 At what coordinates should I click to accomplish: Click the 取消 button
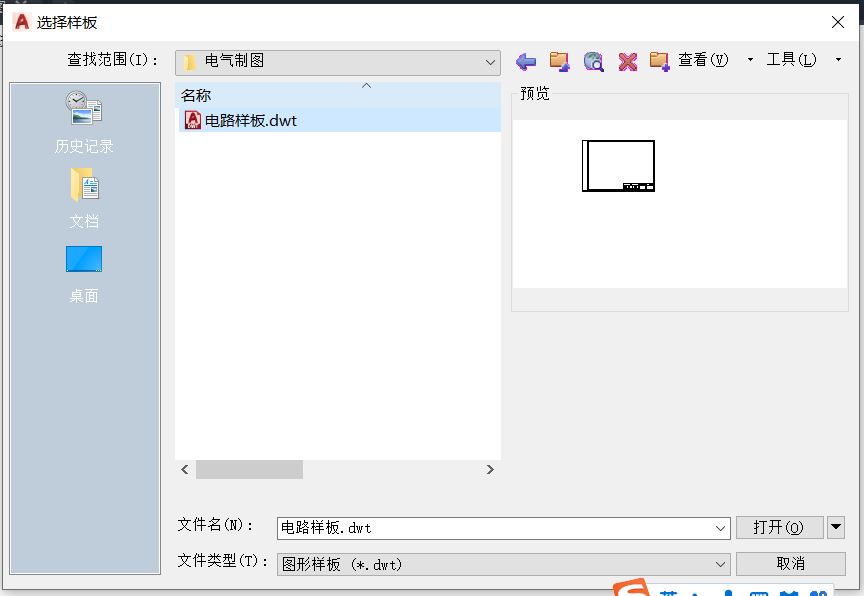click(790, 564)
